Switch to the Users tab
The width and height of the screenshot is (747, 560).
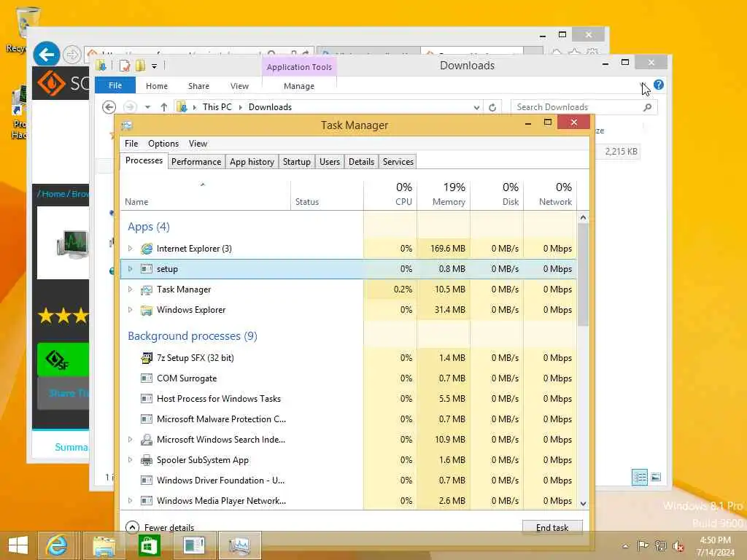330,162
